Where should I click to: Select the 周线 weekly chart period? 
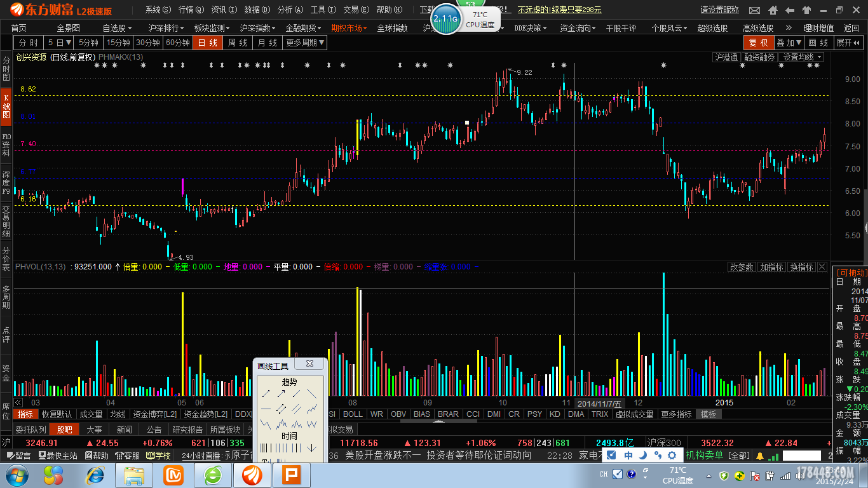(237, 43)
